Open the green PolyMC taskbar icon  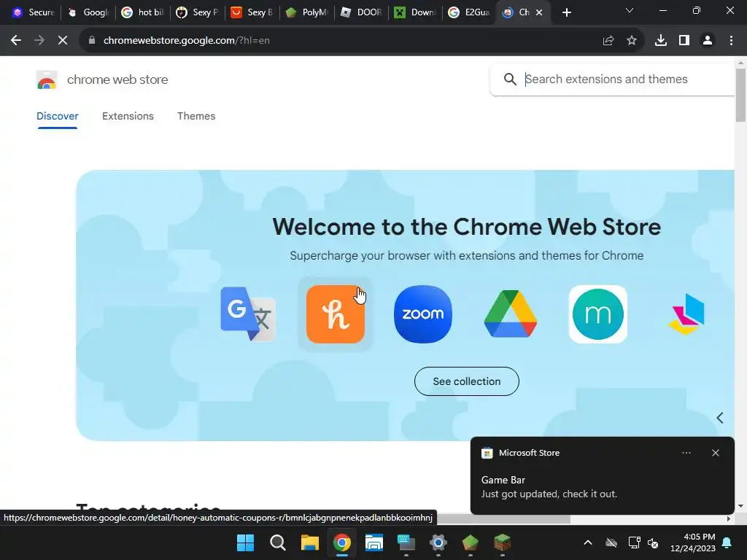point(471,542)
